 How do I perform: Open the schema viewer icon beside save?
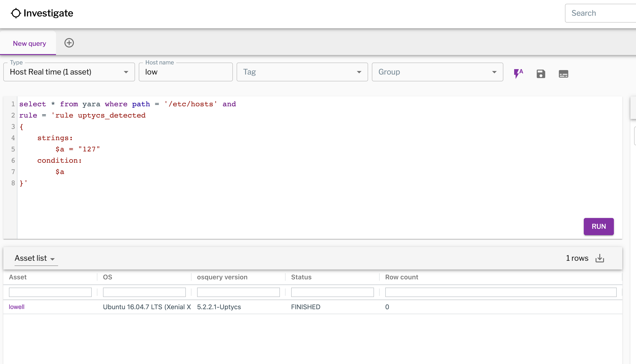[x=564, y=74]
